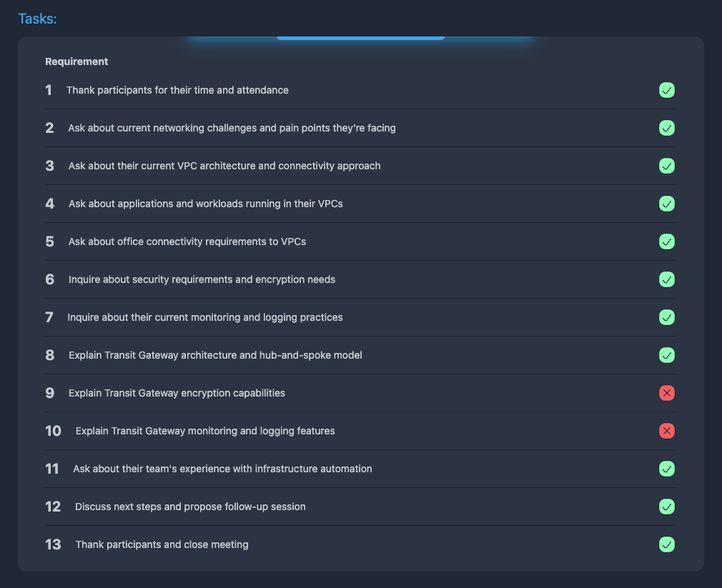The width and height of the screenshot is (722, 588).
Task: Click the checkmark next to VPC architecture question
Action: click(666, 166)
